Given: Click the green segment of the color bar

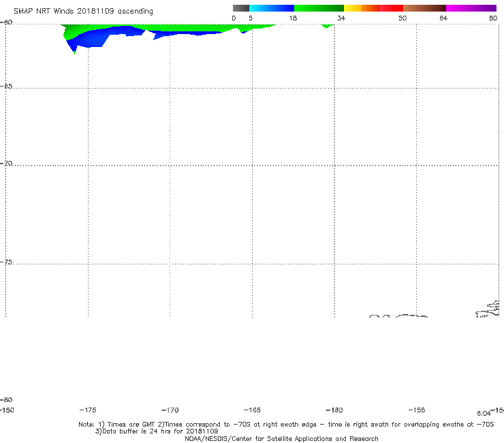Looking at the screenshot, I should pos(319,8).
